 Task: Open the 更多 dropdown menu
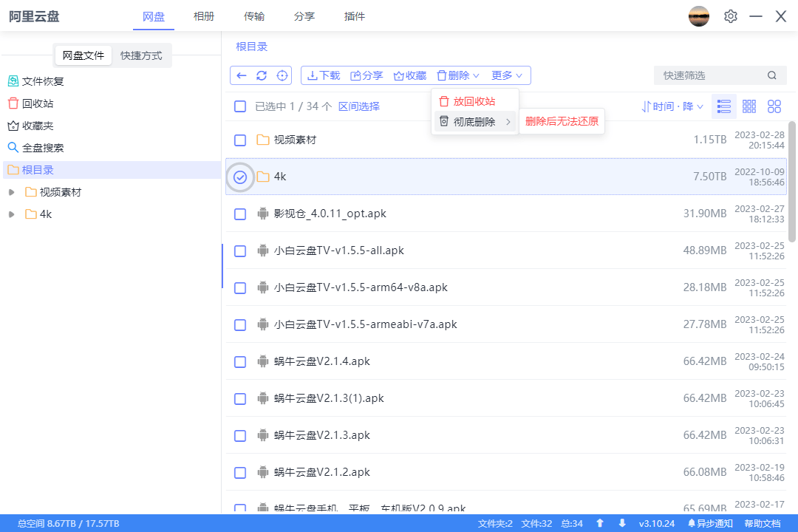[x=507, y=75]
